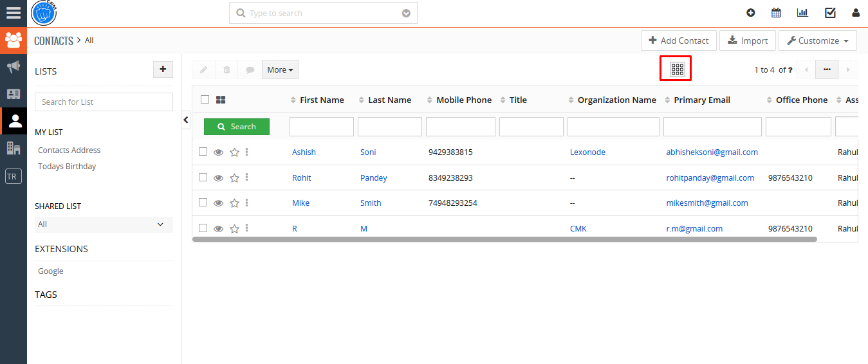Collapse the left lists sidebar arrow

186,120
